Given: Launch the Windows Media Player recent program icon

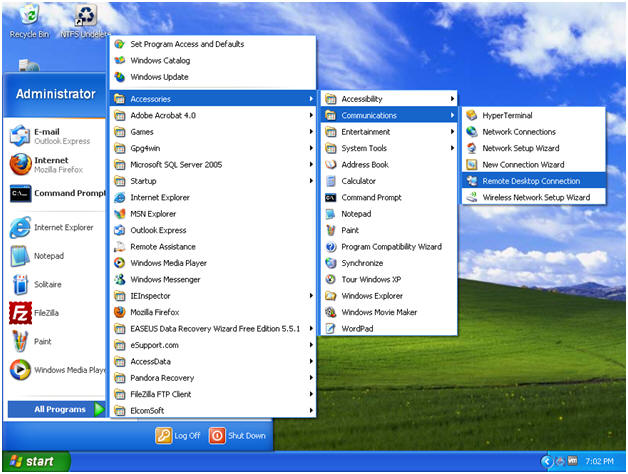Looking at the screenshot, I should click(20, 369).
